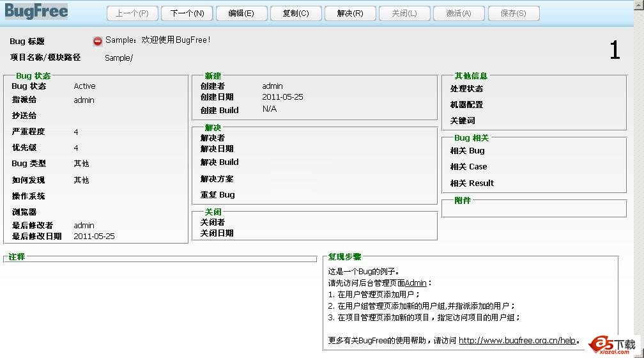This screenshot has width=644, height=358.
Task: Click the 保存(S) save button
Action: pyautogui.click(x=514, y=13)
